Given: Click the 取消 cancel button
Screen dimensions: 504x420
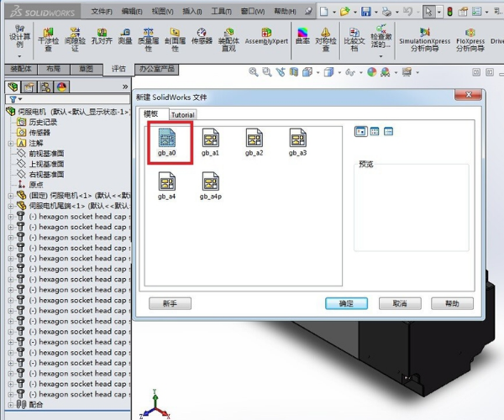Looking at the screenshot, I should [400, 303].
